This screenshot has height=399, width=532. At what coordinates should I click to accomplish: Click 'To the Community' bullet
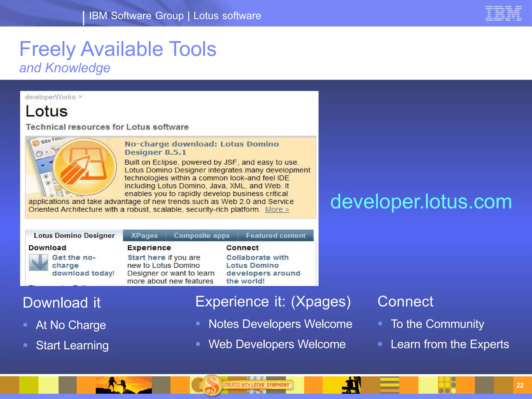tap(437, 324)
